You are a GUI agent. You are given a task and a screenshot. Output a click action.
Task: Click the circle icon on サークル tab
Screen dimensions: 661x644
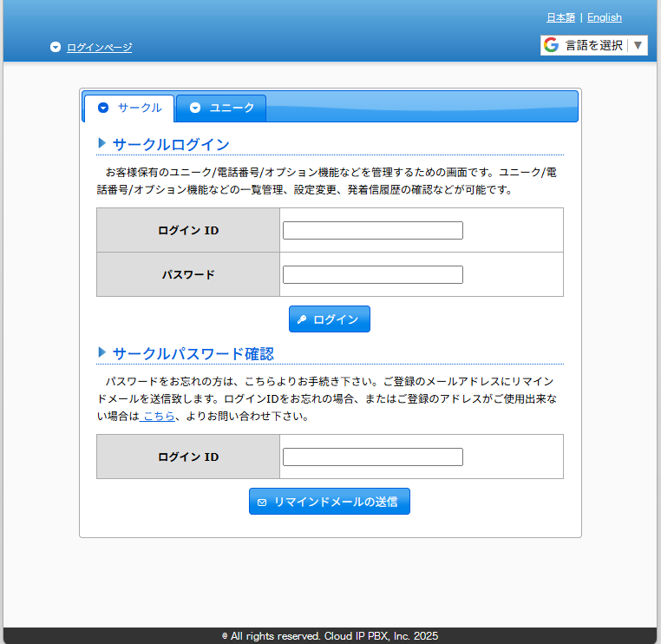pos(103,108)
